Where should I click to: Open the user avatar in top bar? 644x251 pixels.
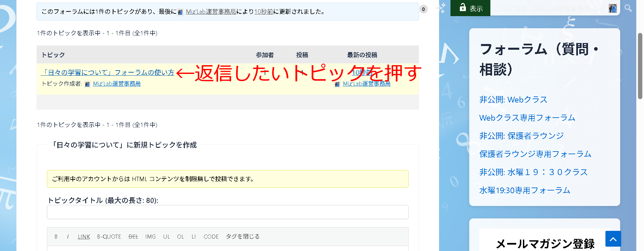pos(612,8)
